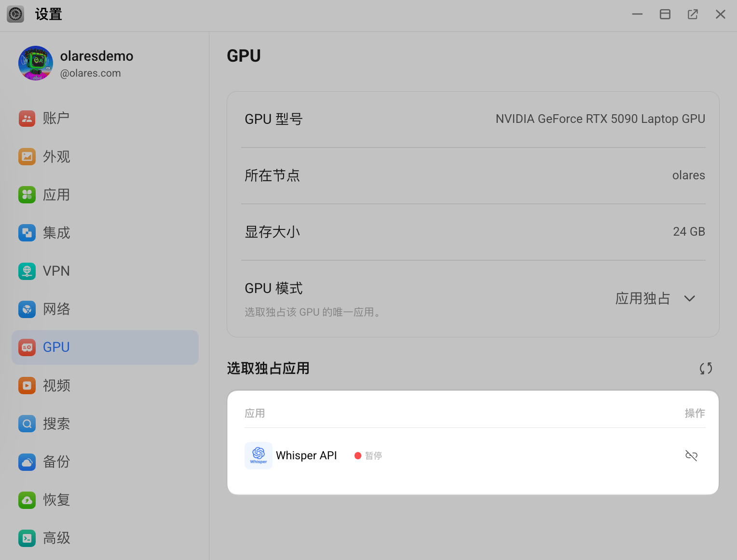Screen dimensions: 737x560
Task: Switch to the GPU section
Action: (x=56, y=347)
